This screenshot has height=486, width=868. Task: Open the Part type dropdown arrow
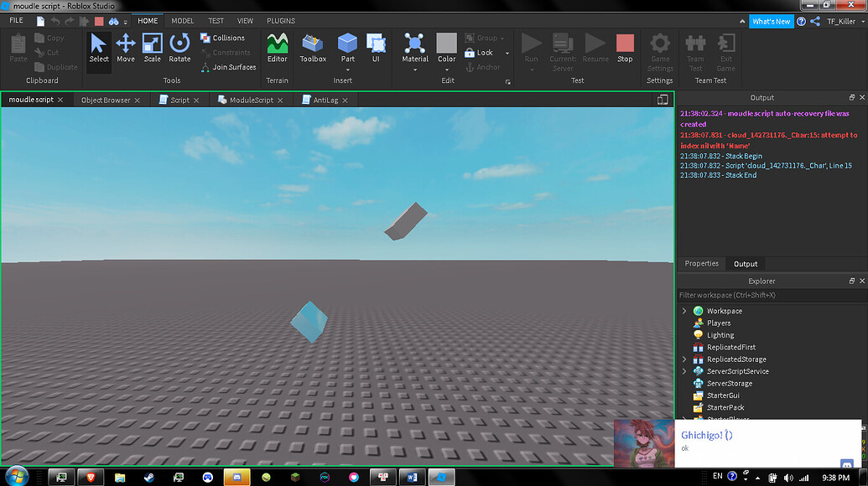pos(348,70)
